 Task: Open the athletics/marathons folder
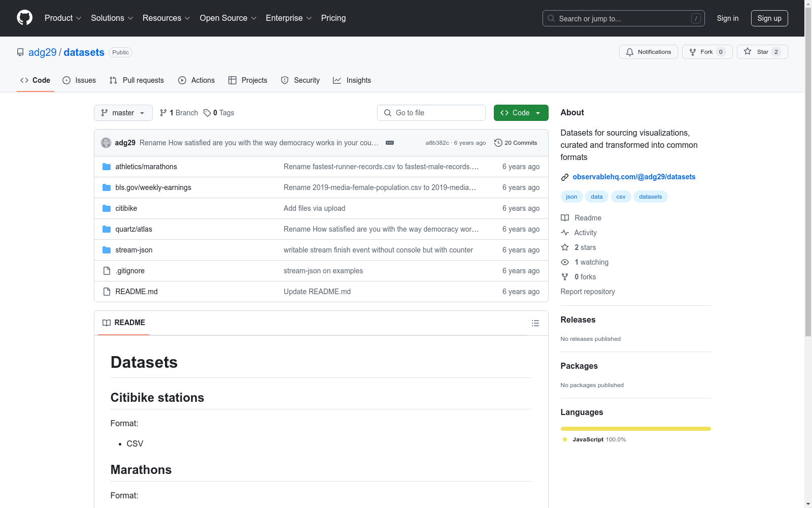(x=146, y=167)
